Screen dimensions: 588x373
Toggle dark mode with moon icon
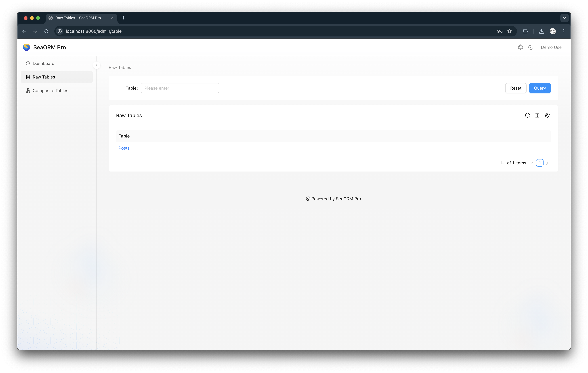(531, 47)
